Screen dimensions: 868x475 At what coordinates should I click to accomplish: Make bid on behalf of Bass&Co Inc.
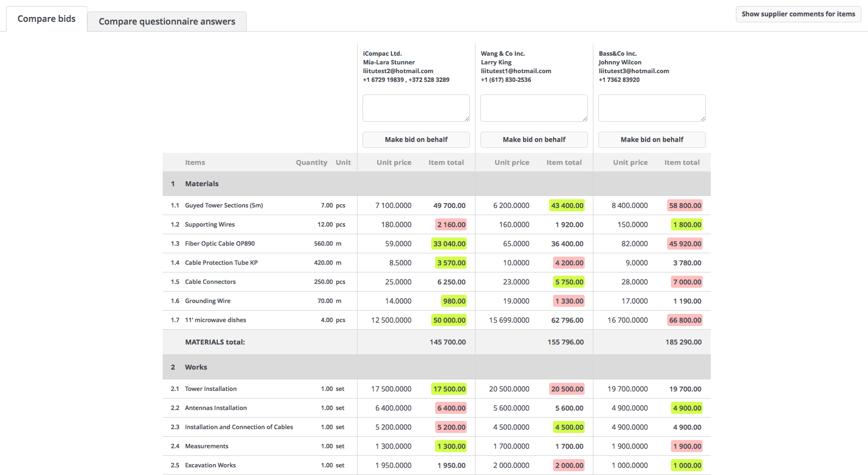652,140
